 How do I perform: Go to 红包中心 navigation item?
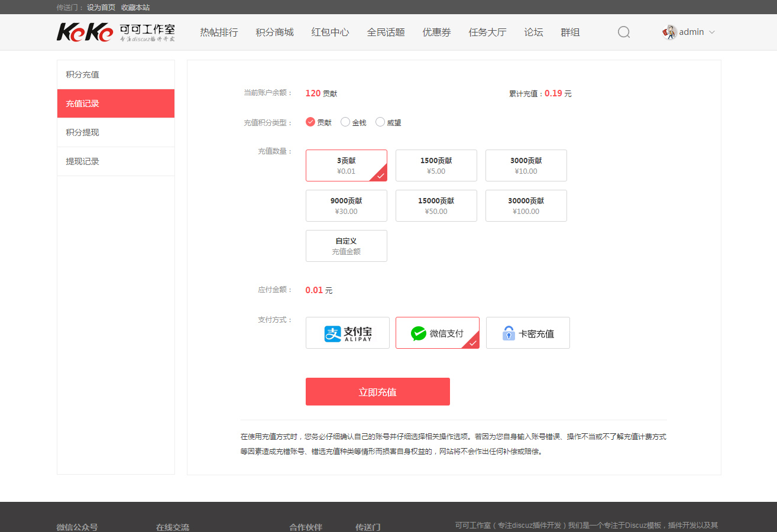coord(330,32)
